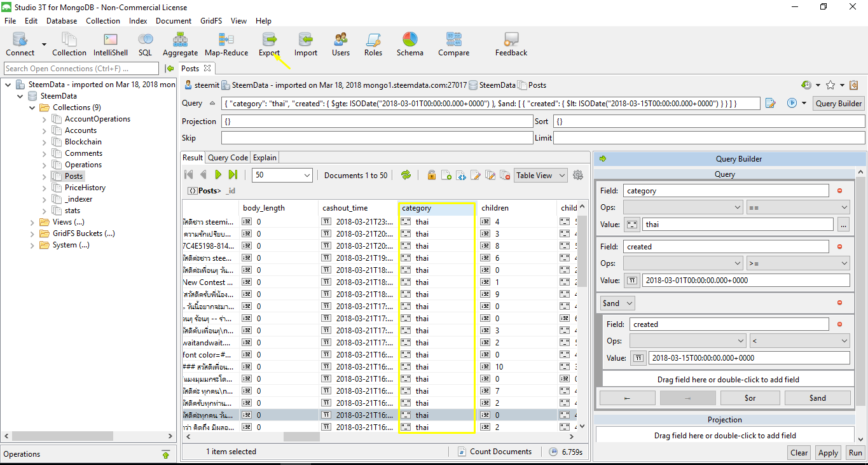Click into the Projection input field

377,121
